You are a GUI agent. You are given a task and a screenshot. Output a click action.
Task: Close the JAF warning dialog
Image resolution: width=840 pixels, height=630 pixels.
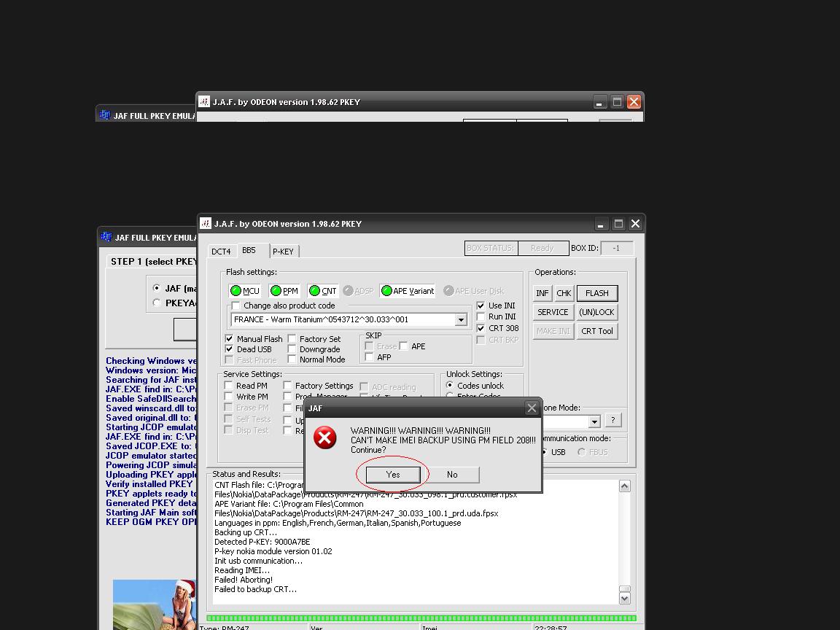[532, 408]
